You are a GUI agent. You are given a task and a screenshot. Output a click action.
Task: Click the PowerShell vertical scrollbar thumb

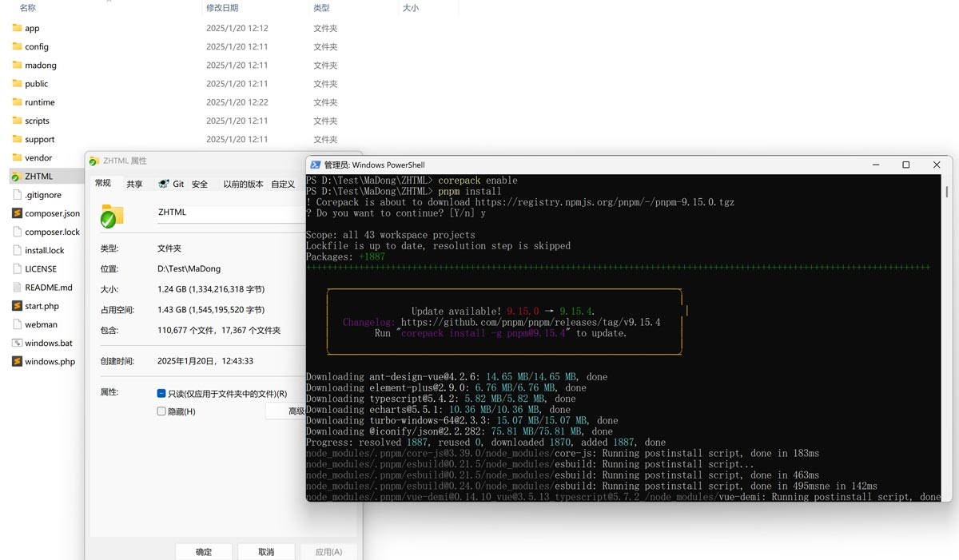click(947, 192)
